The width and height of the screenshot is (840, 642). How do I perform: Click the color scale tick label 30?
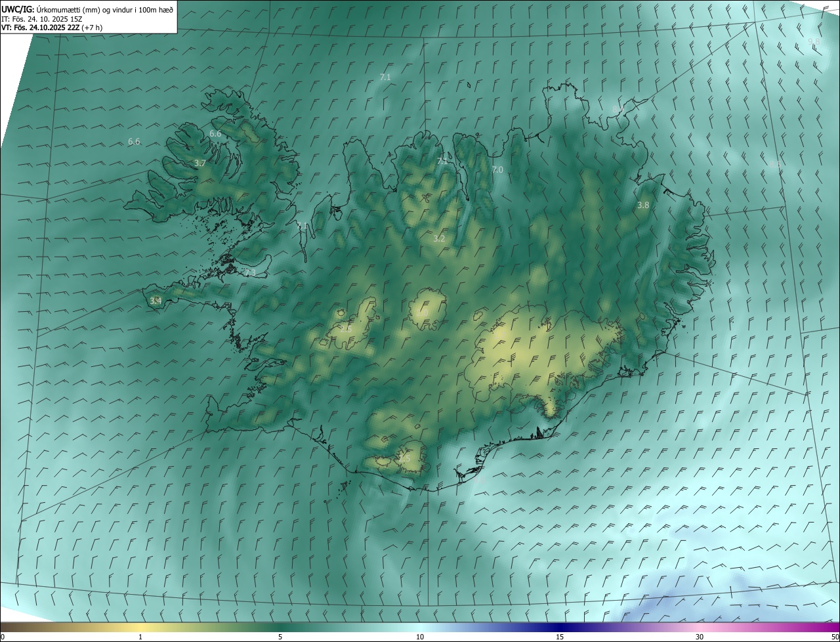700,637
